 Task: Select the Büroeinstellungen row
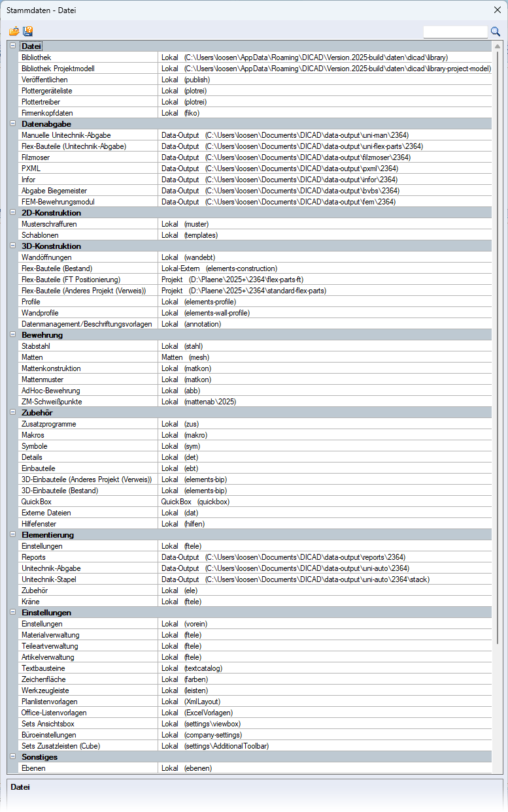[x=255, y=735]
